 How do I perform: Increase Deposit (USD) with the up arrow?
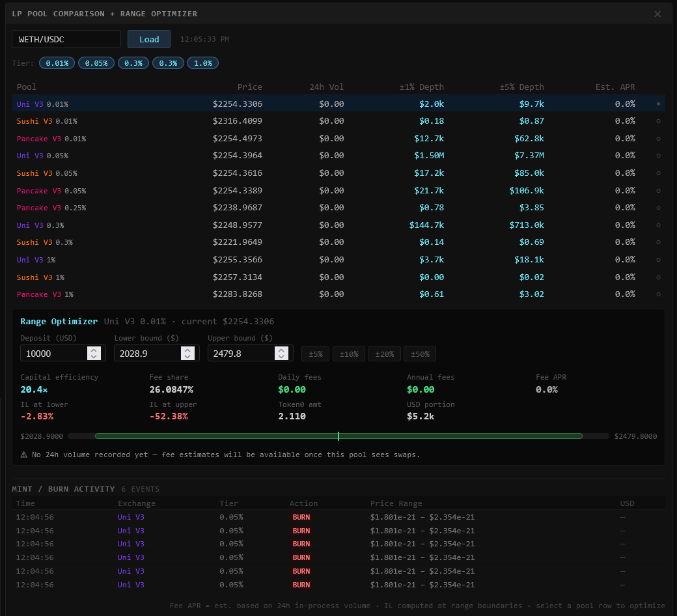coord(94,350)
